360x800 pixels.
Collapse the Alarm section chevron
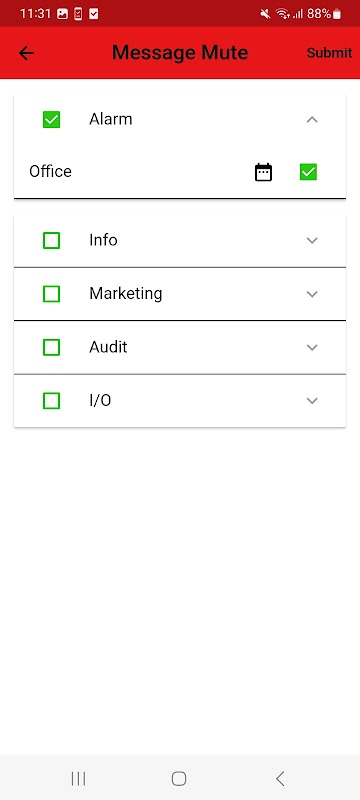click(x=312, y=119)
